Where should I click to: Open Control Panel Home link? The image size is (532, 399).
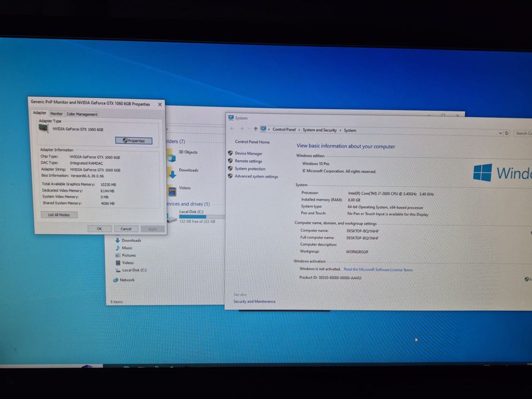[x=252, y=142]
